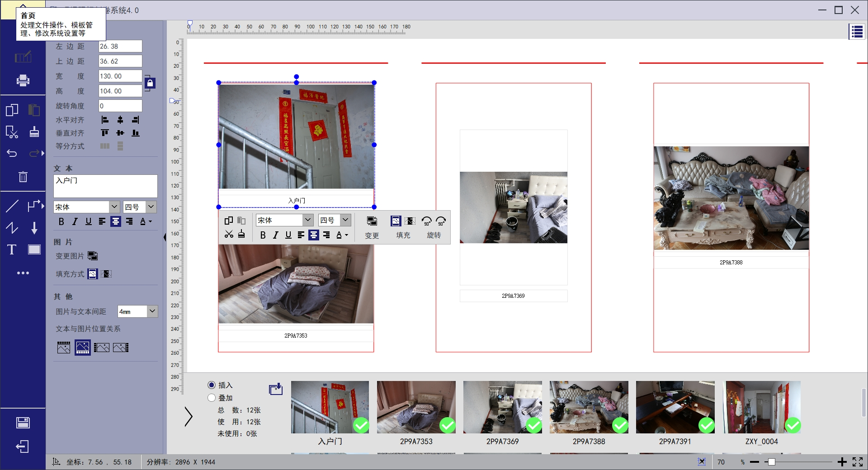Align horizontal center in 水平对齐 row

(x=120, y=120)
